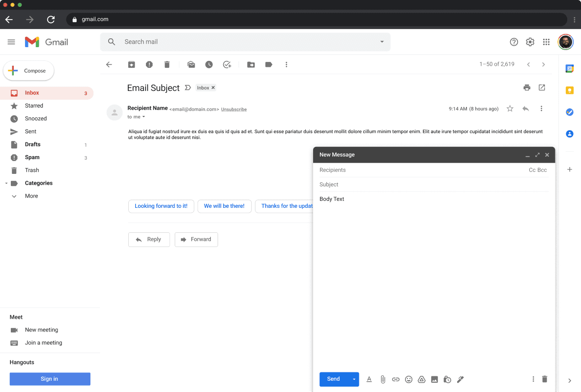This screenshot has height=392, width=581.
Task: Open the Starred folder
Action: (47, 106)
